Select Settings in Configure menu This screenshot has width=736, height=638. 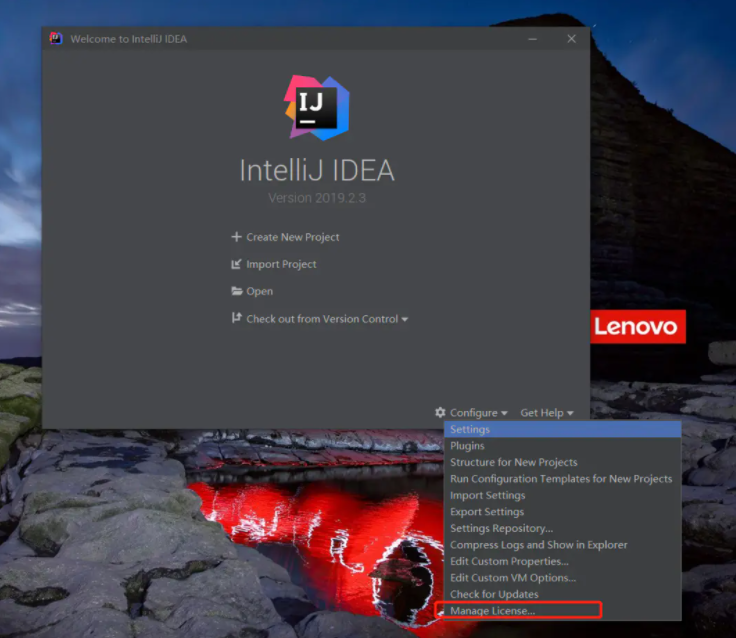562,429
